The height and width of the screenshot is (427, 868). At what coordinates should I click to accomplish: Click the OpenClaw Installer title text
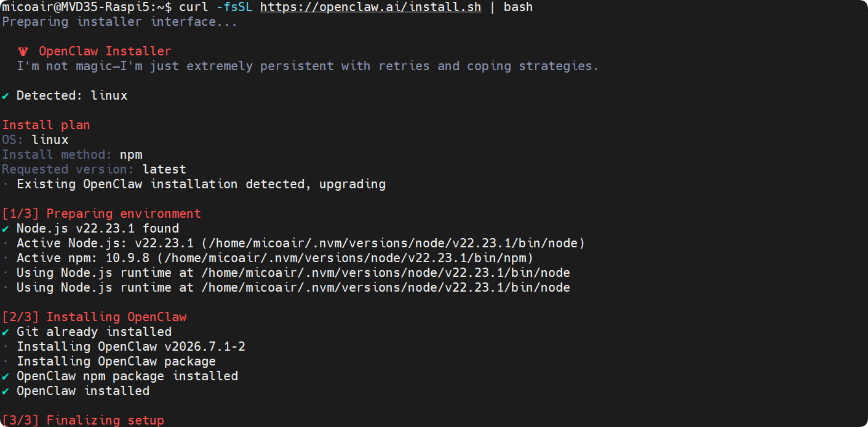105,51
